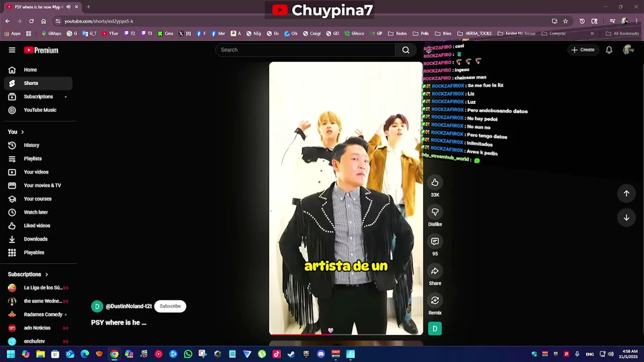Open Steam from the taskbar

[x=291, y=354]
